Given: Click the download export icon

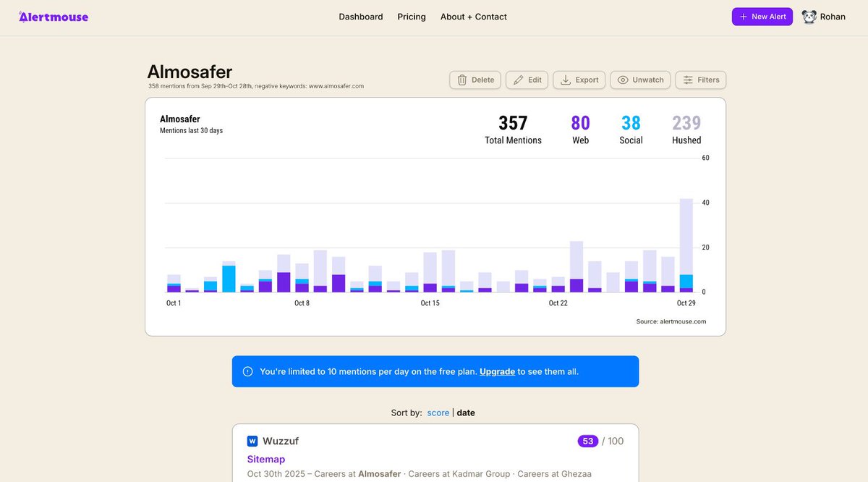Looking at the screenshot, I should tap(566, 80).
